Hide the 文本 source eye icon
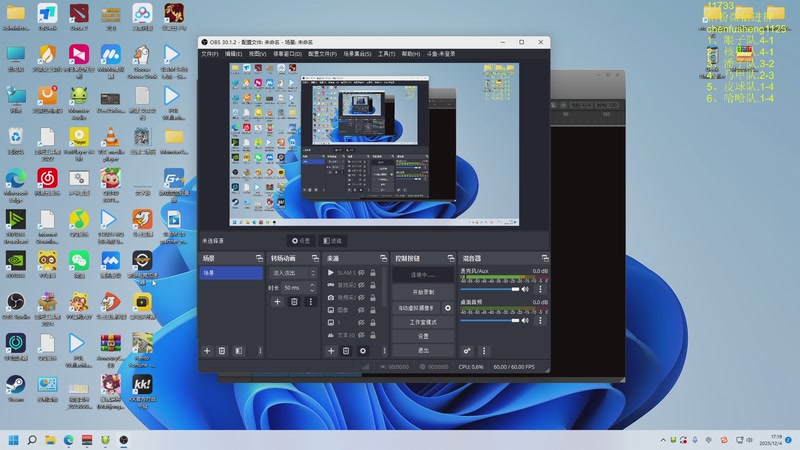The image size is (800, 450). tap(361, 336)
